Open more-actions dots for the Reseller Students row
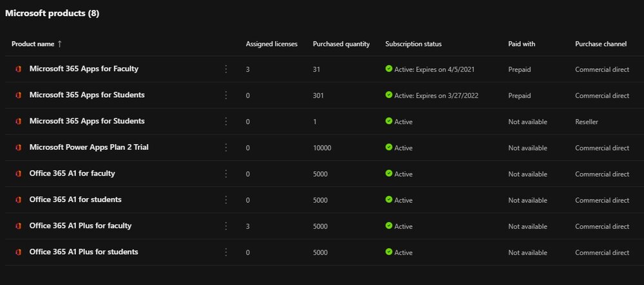Image resolution: width=644 pixels, height=285 pixels. click(x=225, y=122)
